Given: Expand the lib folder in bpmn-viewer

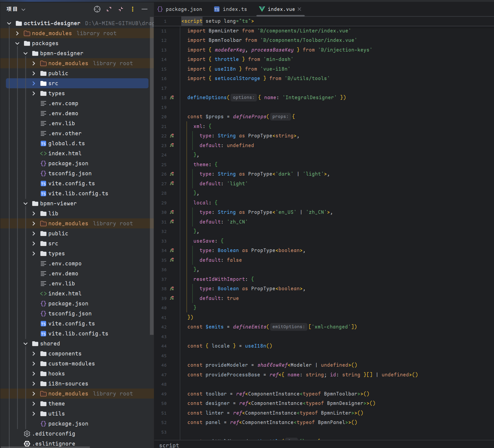Looking at the screenshot, I should [34, 213].
